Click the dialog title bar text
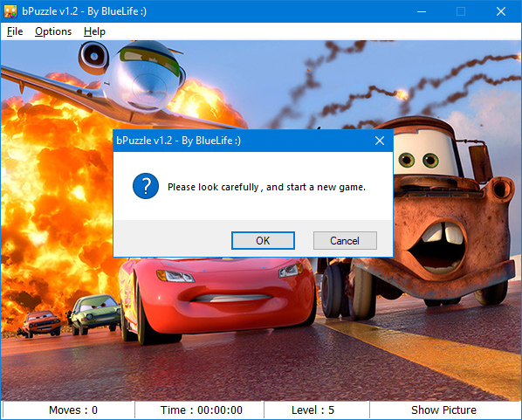Viewport: 522px width, 420px height. 178,141
